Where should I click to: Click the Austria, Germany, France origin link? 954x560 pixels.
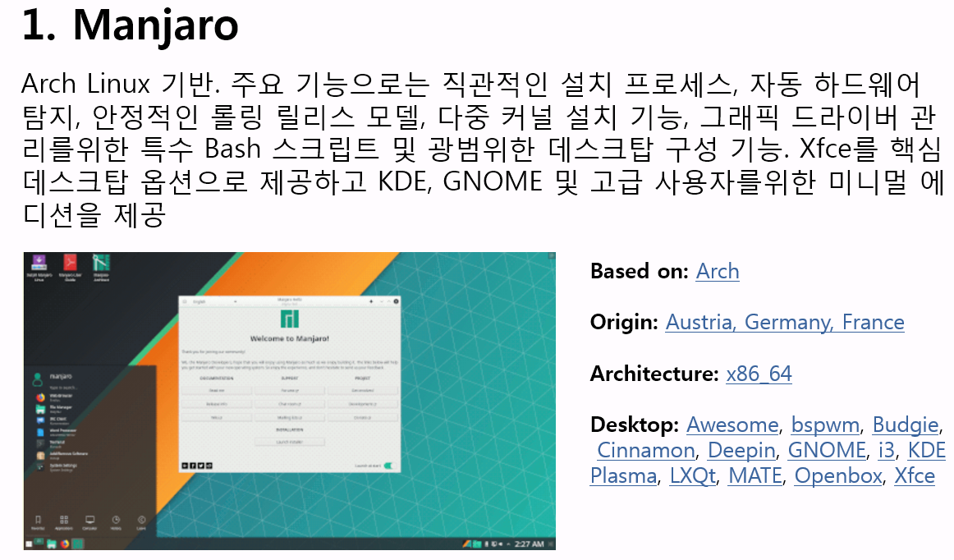(x=785, y=322)
